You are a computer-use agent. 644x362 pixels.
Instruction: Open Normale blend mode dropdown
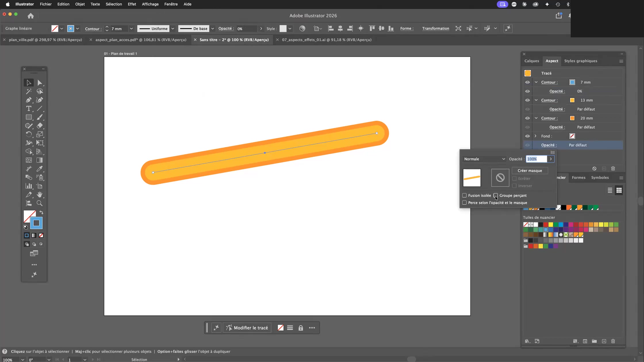(484, 159)
